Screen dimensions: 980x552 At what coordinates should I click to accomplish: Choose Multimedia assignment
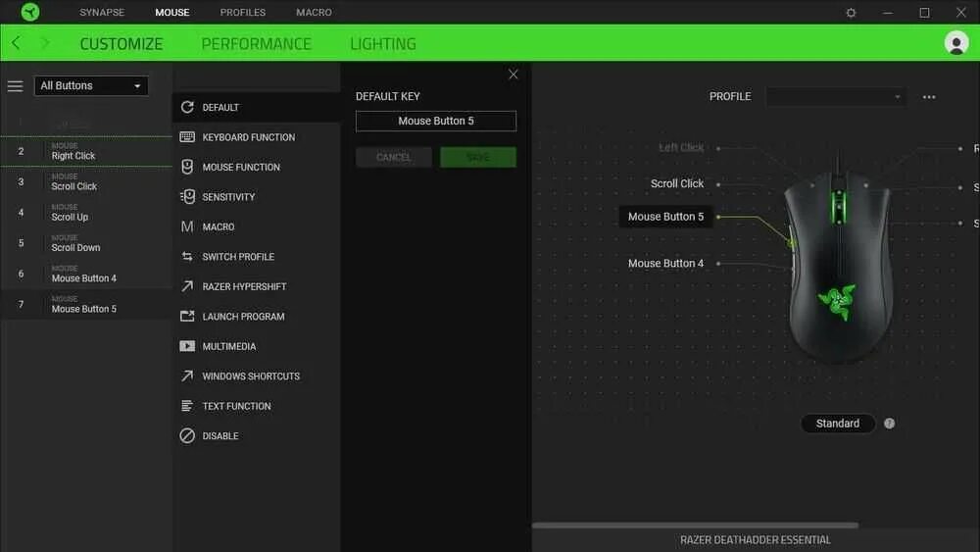pos(256,346)
